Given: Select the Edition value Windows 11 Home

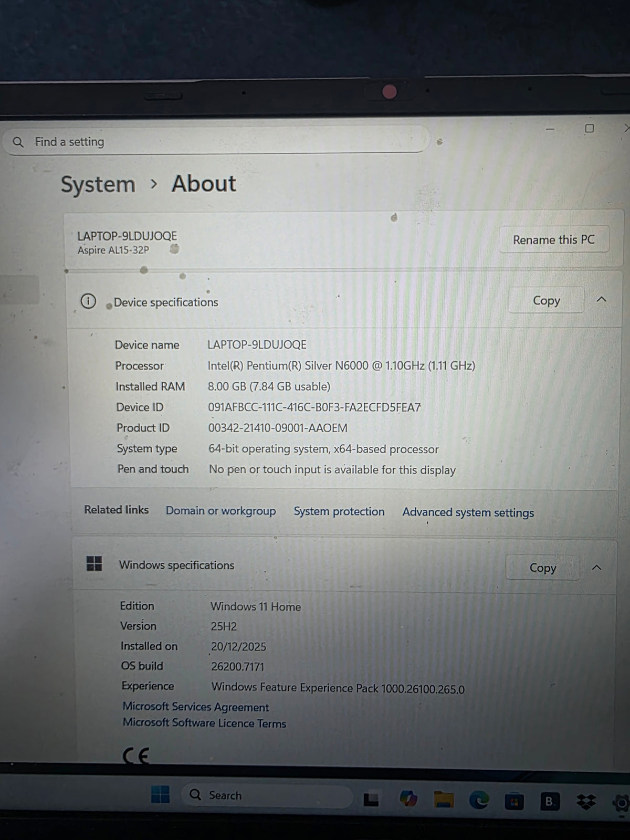Looking at the screenshot, I should click(256, 606).
